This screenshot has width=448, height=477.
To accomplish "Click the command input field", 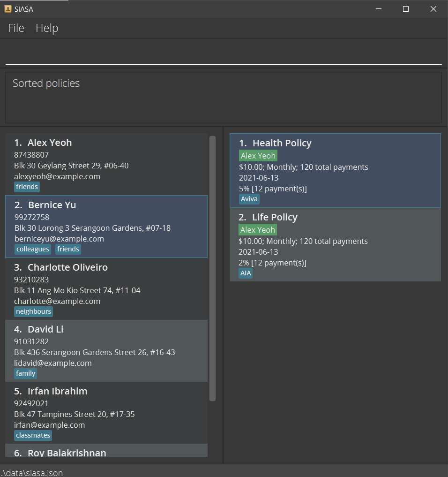I will 224,54.
